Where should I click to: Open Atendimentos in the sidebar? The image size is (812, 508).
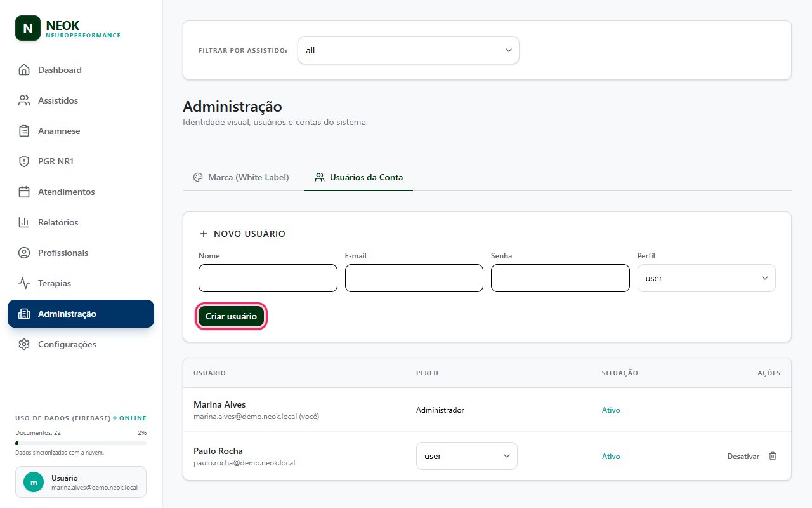[x=81, y=192]
